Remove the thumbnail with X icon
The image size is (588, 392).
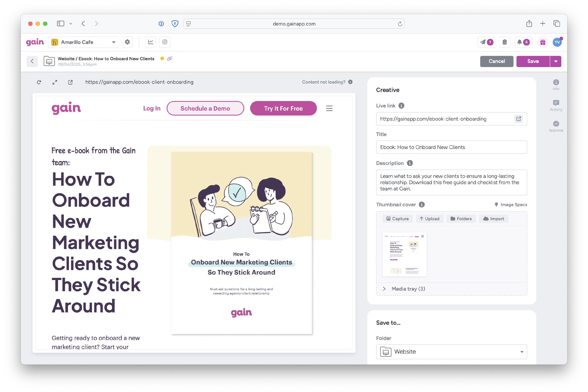[422, 236]
